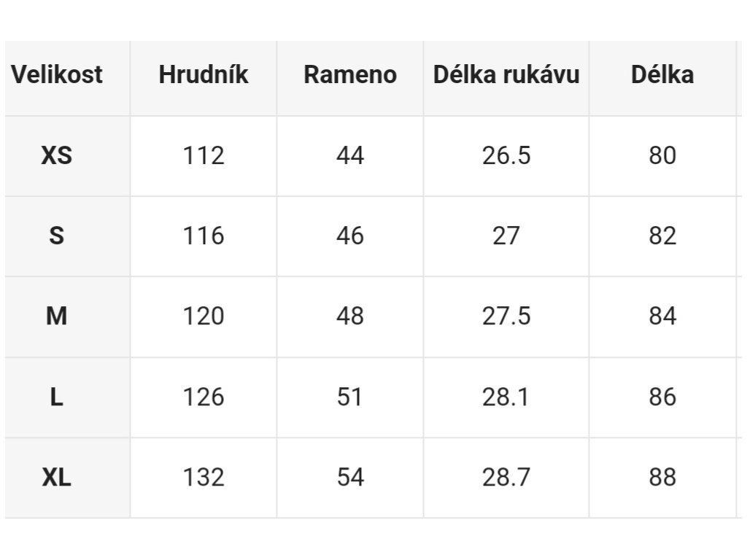This screenshot has width=747, height=560.
Task: Select sleeve length 26.5 for XS
Action: [506, 156]
